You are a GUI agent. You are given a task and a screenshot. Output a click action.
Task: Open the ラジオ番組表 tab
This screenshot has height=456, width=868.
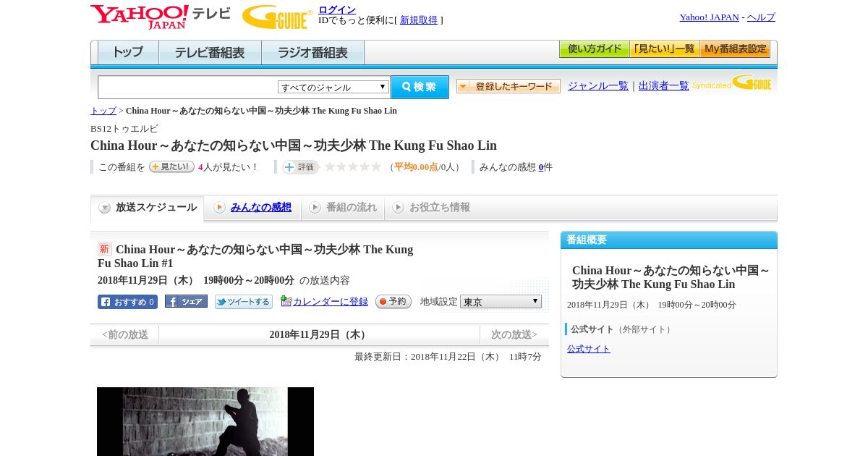[x=312, y=53]
